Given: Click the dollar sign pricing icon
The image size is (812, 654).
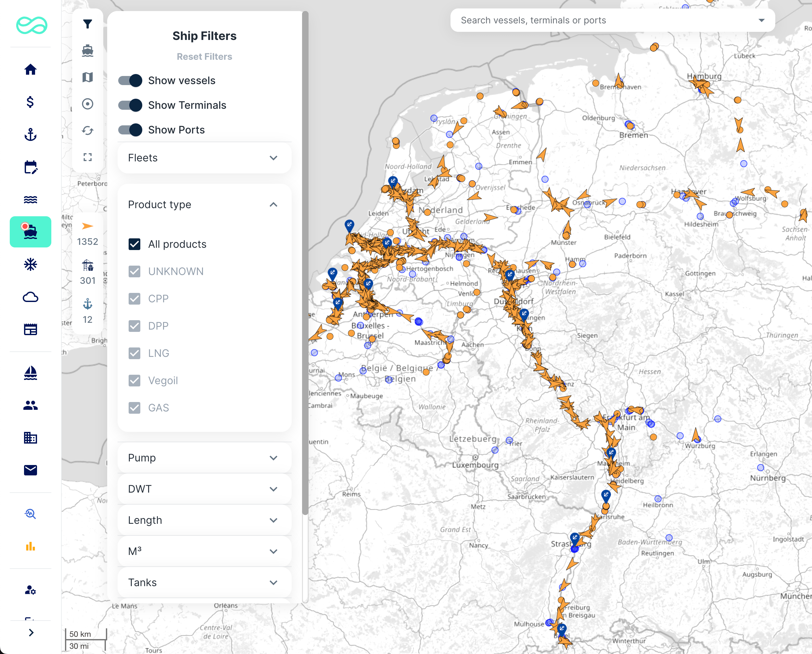Looking at the screenshot, I should (31, 102).
